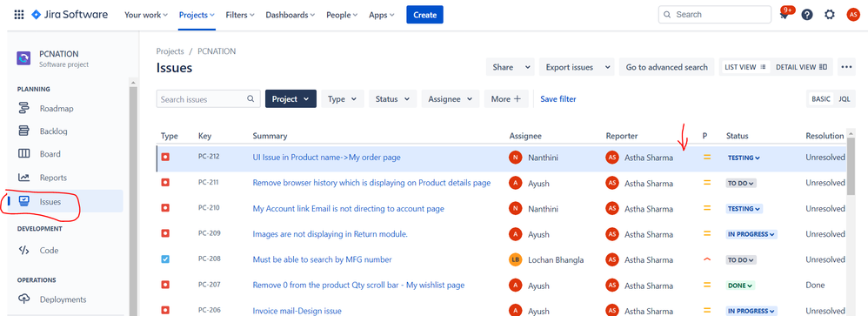The image size is (868, 316).
Task: Focus the Search issues field
Action: point(208,99)
